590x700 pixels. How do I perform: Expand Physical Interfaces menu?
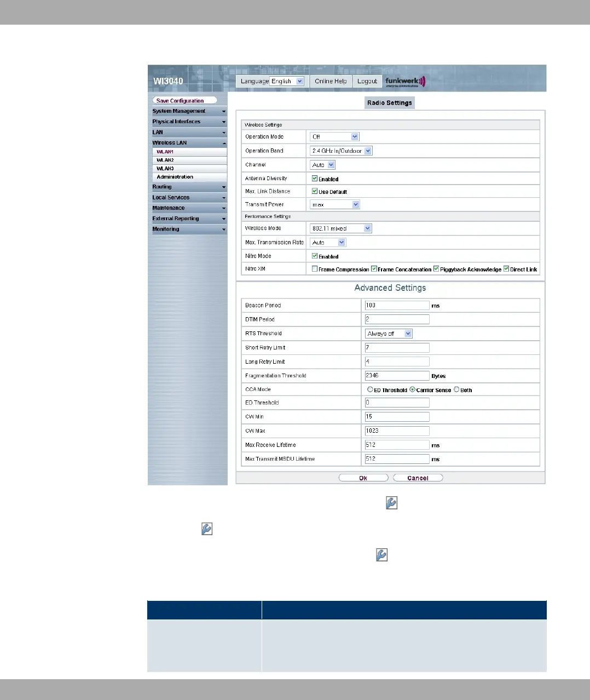click(189, 122)
